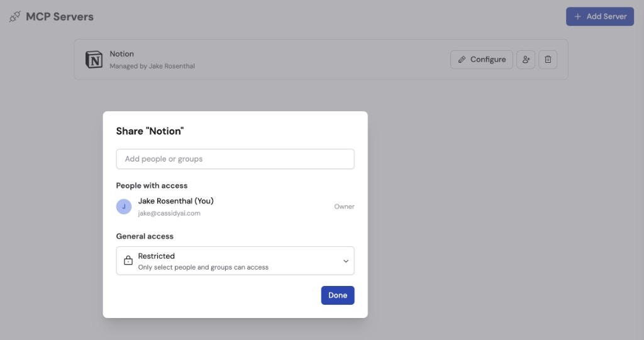The image size is (644, 340).
Task: Click the share people icon for Notion
Action: [526, 60]
